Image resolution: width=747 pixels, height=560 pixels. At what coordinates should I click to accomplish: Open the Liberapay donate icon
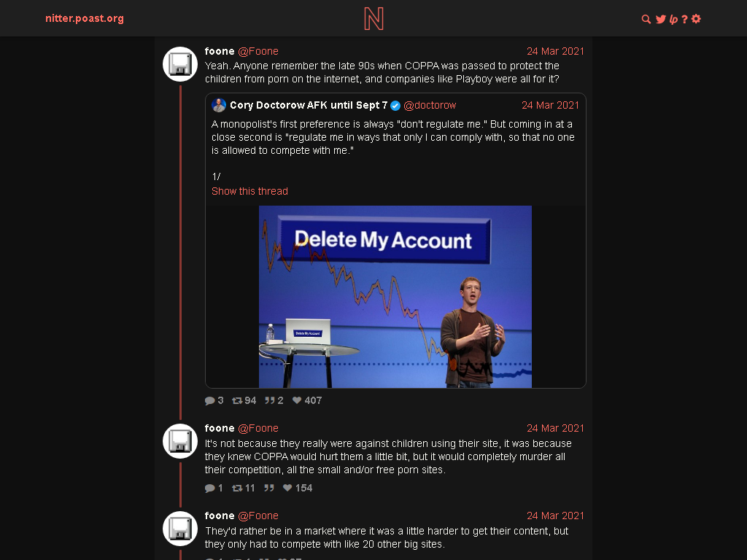673,19
